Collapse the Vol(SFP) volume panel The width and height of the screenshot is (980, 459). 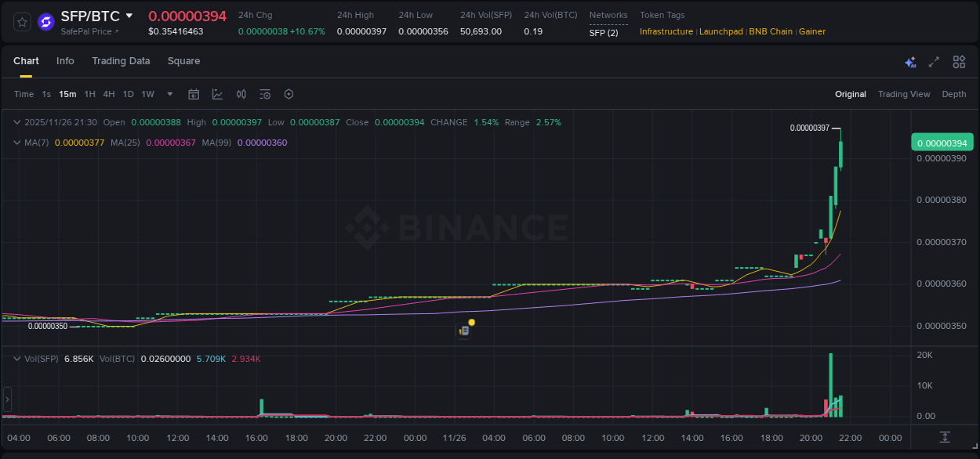pos(16,358)
